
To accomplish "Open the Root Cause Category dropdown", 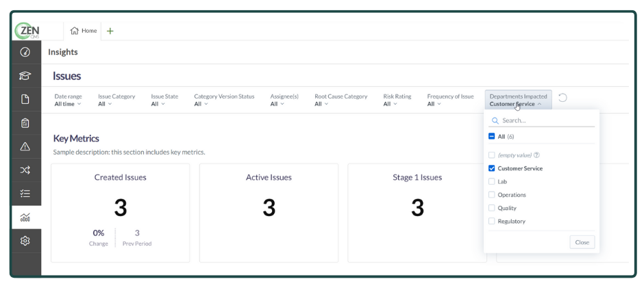I will point(341,100).
